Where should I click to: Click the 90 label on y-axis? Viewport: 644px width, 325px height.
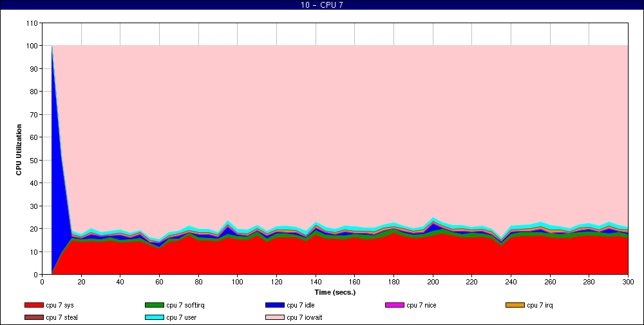[34, 69]
